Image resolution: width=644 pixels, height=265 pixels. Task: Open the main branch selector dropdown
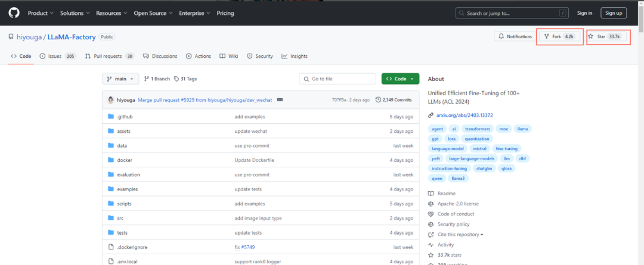click(x=120, y=79)
